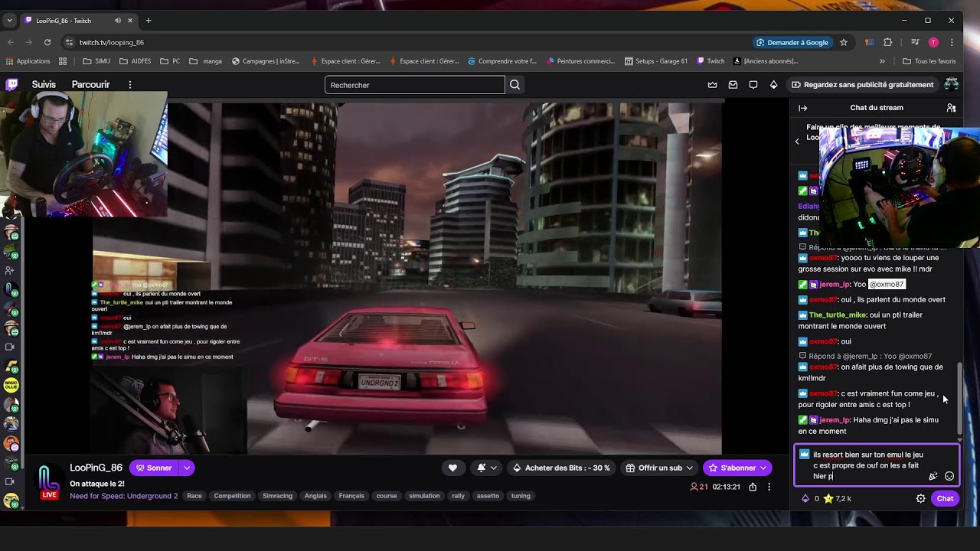Click Acheter des Bits : - 30 %
The height and width of the screenshot is (551, 980).
click(x=561, y=468)
